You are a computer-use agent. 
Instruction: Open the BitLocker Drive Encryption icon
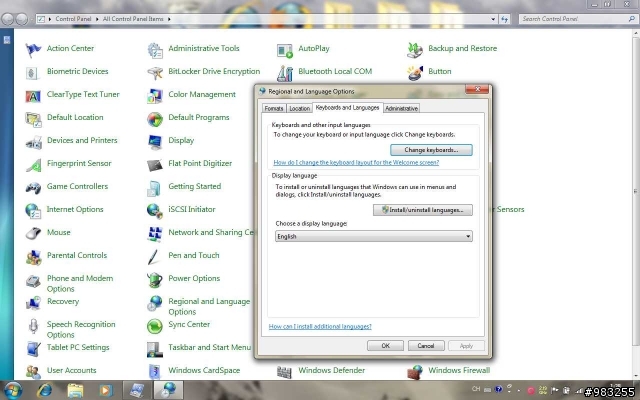(x=155, y=73)
